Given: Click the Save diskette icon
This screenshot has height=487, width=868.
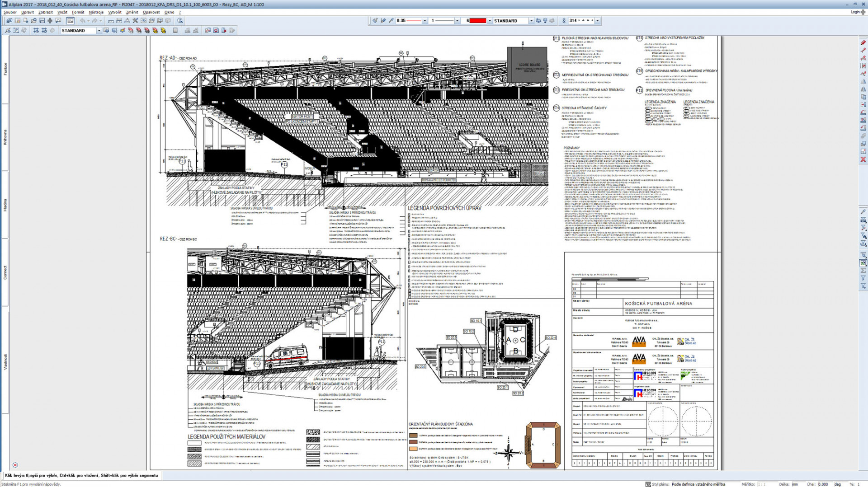Looking at the screenshot, I should point(42,21).
